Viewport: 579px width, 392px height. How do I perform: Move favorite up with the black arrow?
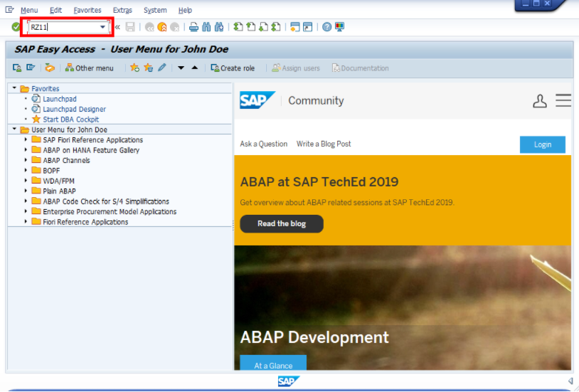(x=195, y=68)
